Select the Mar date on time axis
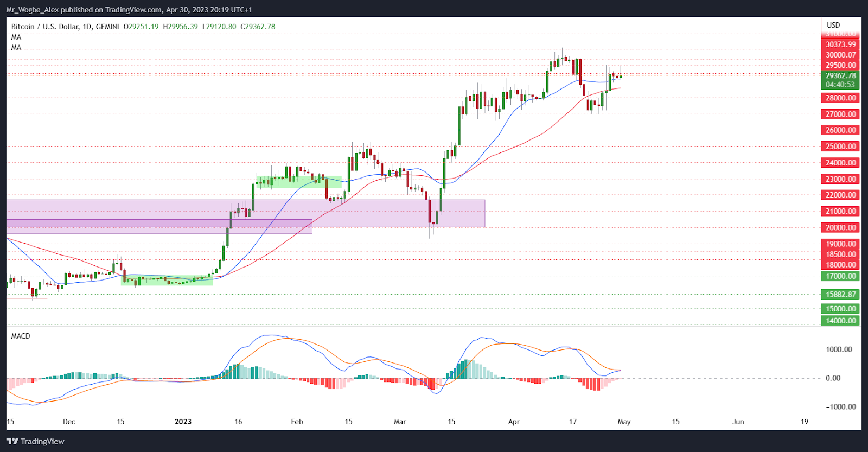 tap(400, 422)
